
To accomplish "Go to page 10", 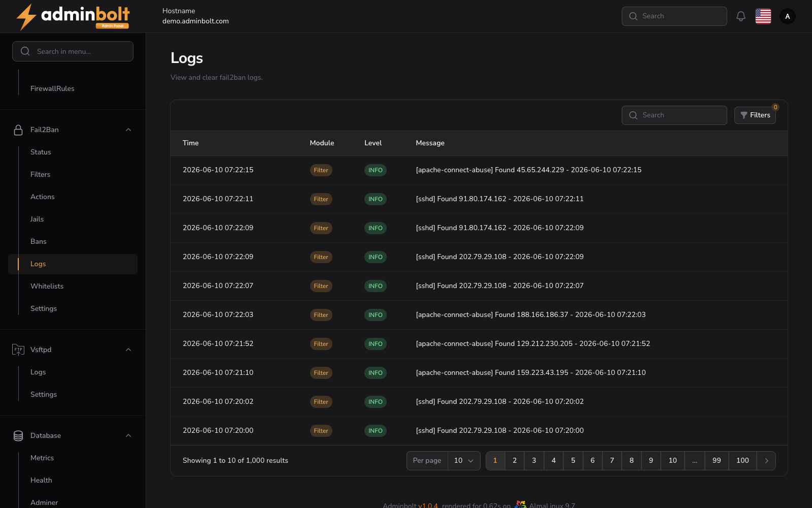I will [672, 461].
